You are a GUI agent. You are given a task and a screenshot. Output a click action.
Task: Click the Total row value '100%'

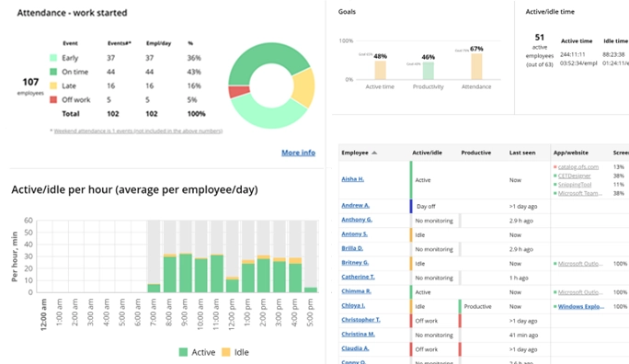(x=196, y=114)
